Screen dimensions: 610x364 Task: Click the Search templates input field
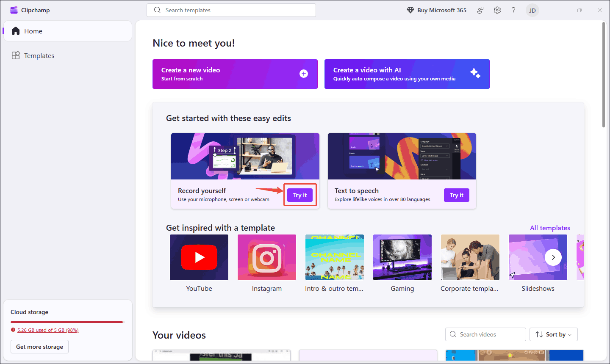[x=231, y=10]
